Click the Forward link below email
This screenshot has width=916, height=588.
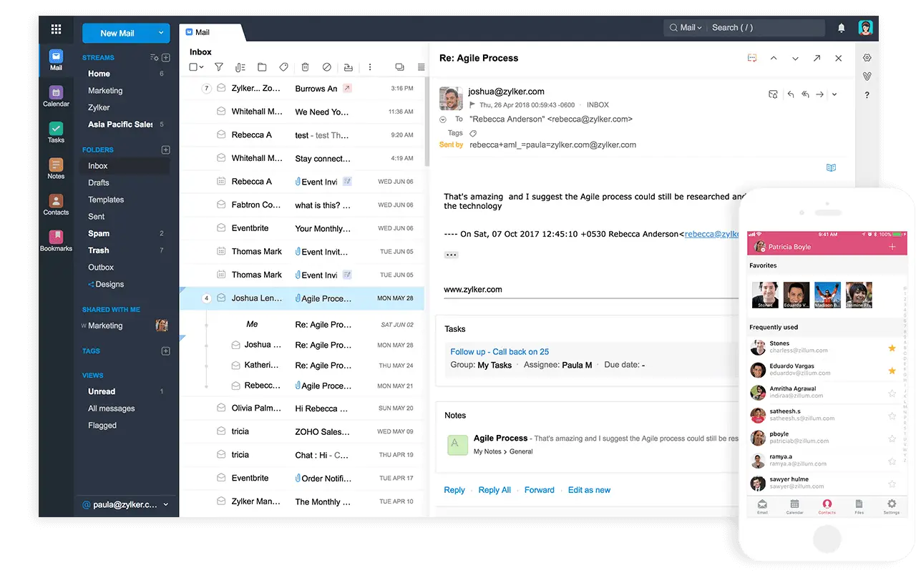pos(539,490)
